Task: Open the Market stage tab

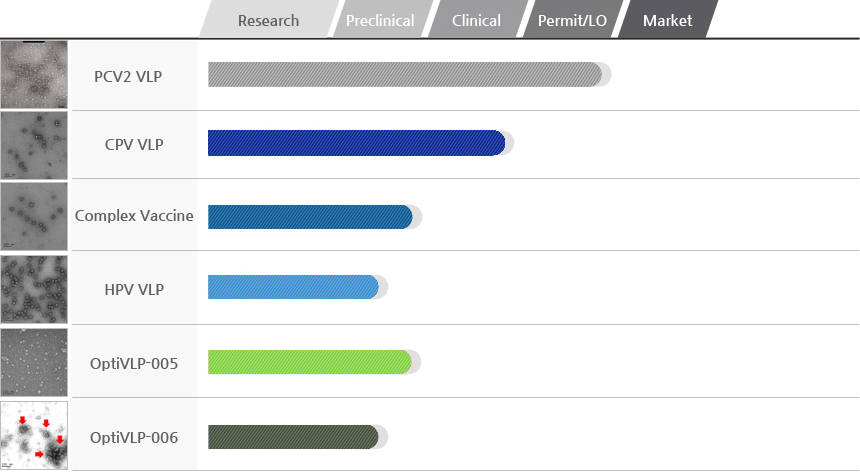Action: (x=667, y=19)
